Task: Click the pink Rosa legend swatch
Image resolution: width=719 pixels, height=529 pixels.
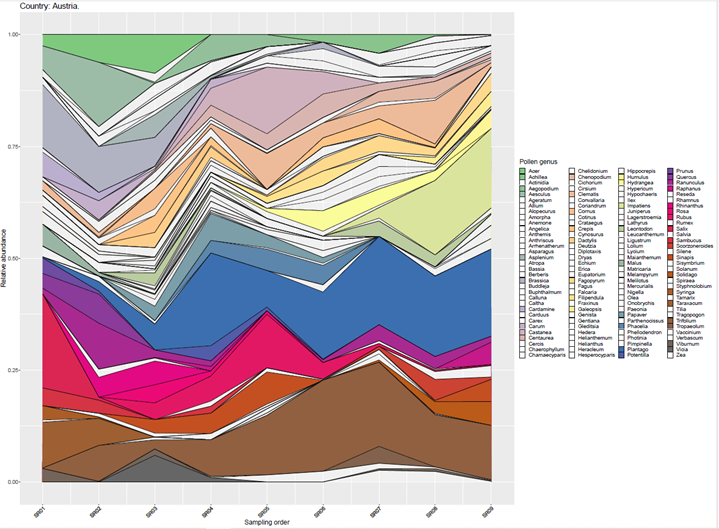Action: coord(668,212)
